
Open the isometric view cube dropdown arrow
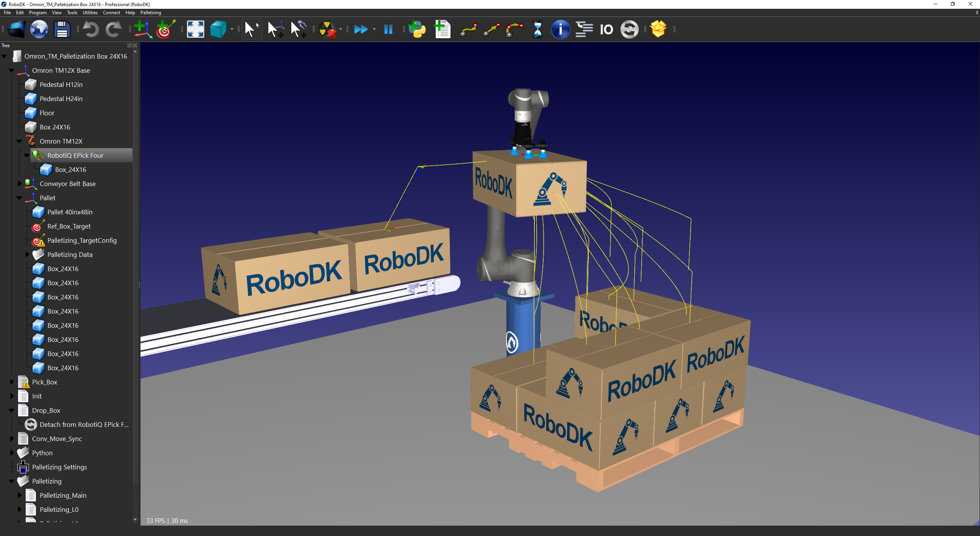pyautogui.click(x=232, y=29)
